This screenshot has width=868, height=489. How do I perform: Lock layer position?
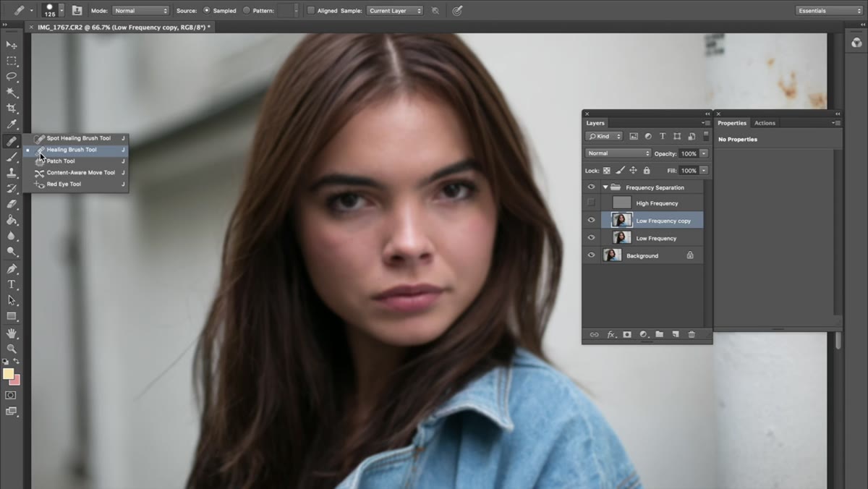tap(633, 171)
